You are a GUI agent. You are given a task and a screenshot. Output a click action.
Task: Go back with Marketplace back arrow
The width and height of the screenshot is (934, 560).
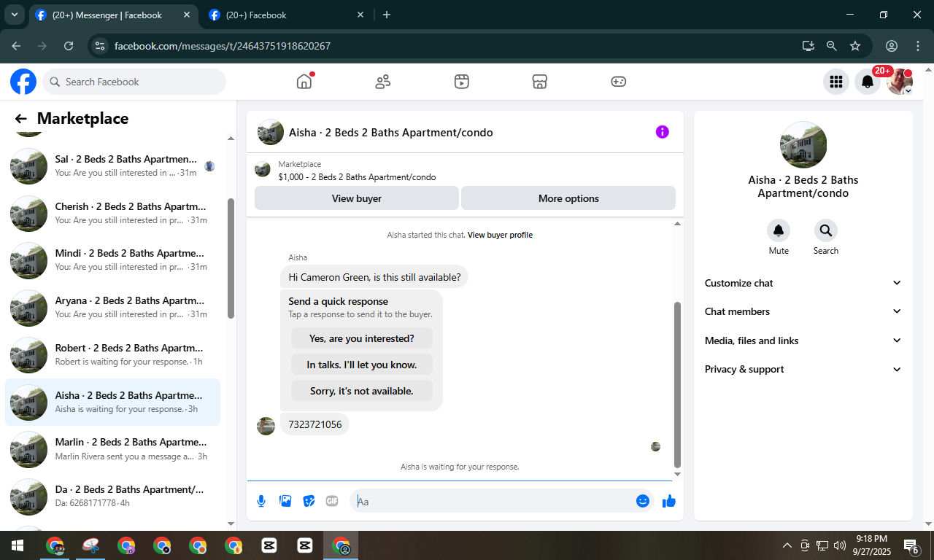click(20, 119)
